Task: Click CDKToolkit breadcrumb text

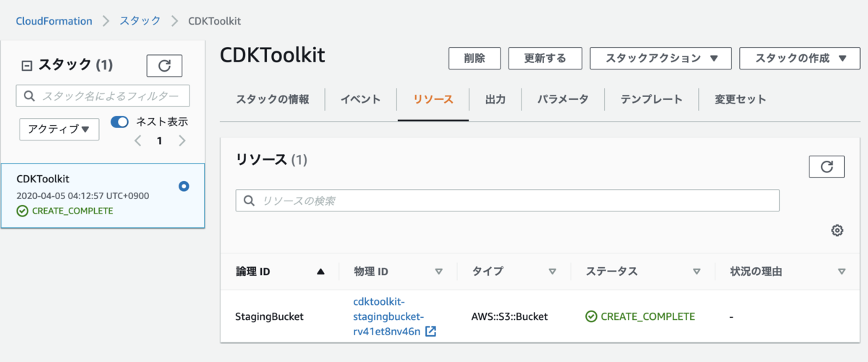Action: click(215, 21)
